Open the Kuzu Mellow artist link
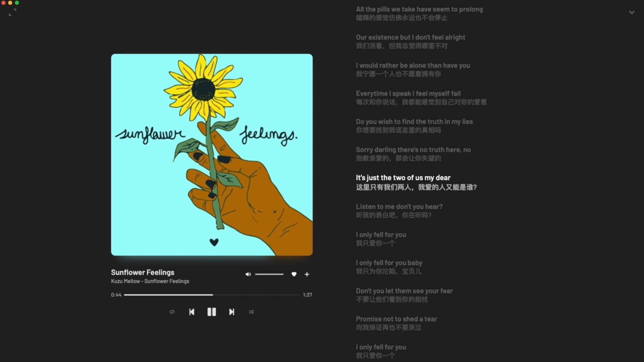 pos(125,281)
